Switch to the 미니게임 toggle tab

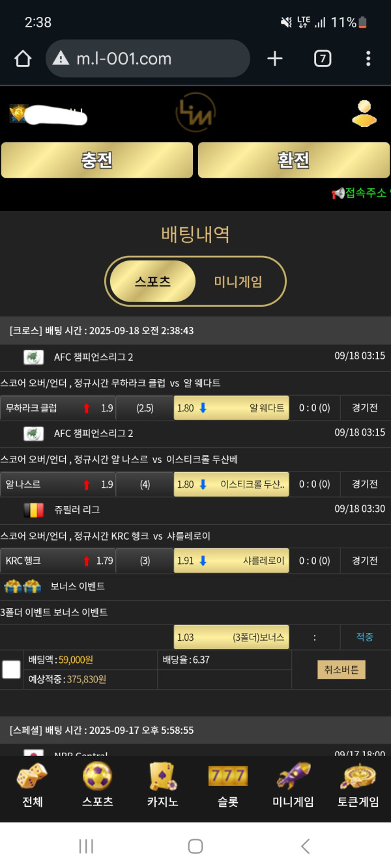tap(239, 281)
